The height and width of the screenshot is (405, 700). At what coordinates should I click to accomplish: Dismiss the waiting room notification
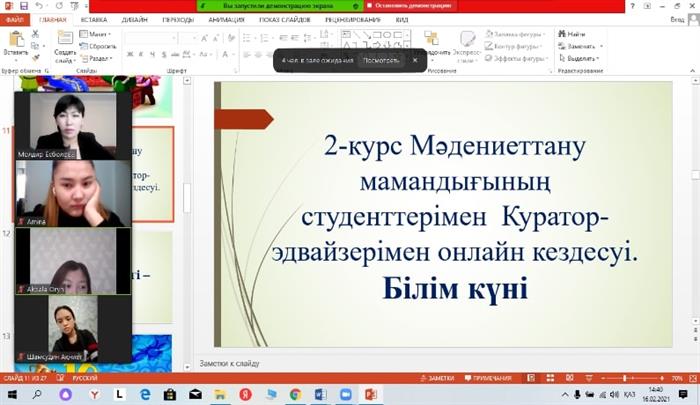click(x=415, y=60)
